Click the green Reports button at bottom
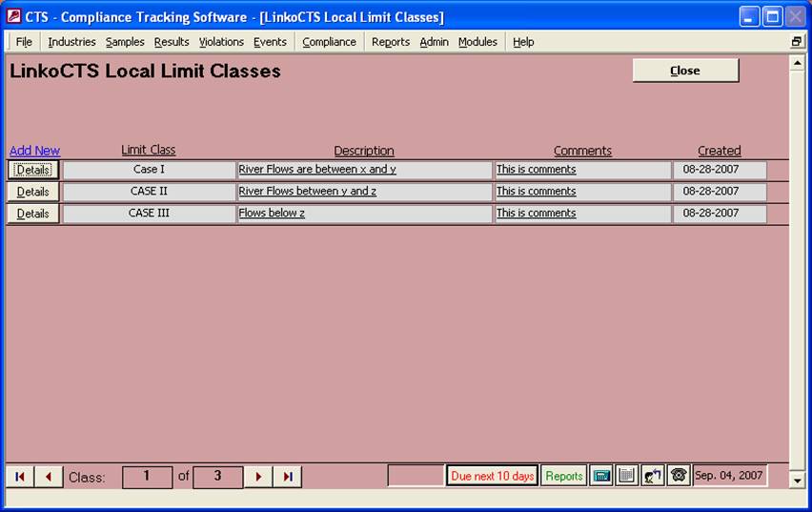The width and height of the screenshot is (812, 512). (564, 476)
